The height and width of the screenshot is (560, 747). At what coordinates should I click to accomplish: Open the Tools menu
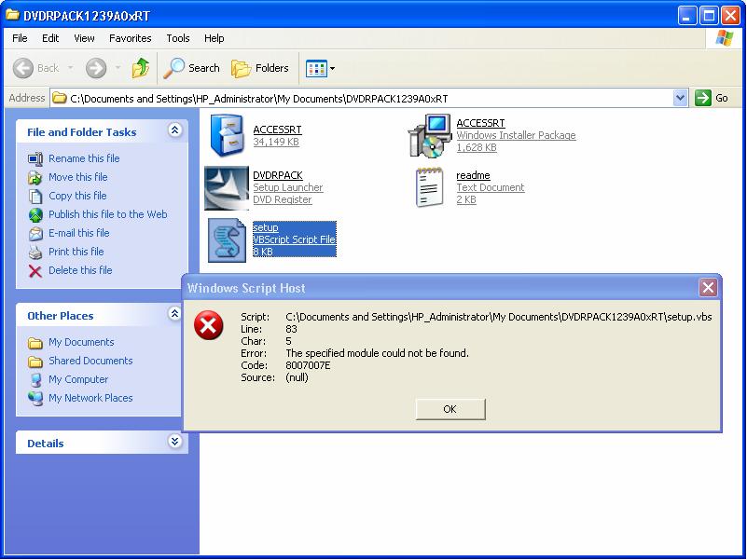pyautogui.click(x=178, y=38)
